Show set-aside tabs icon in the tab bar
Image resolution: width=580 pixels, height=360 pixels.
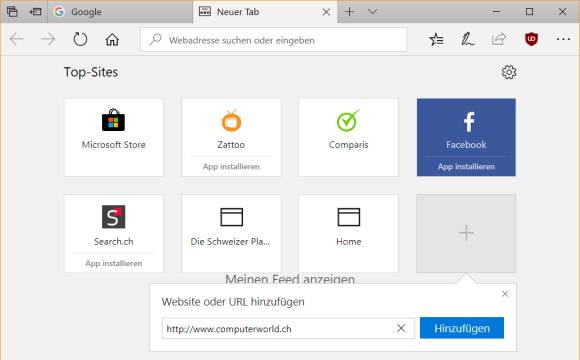(12, 12)
